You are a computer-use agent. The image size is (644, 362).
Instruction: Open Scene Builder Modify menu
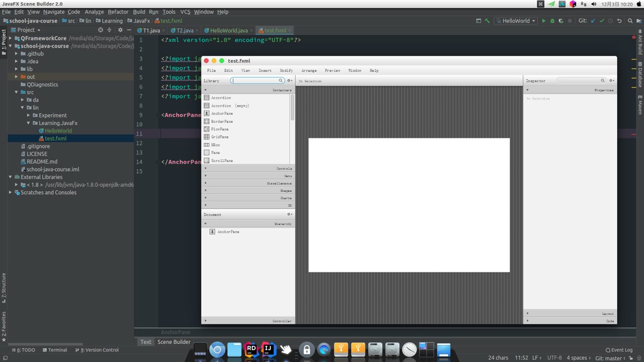tap(286, 70)
